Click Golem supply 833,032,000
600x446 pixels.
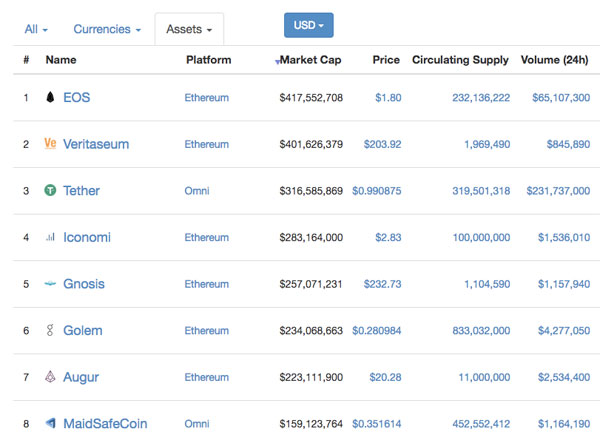(x=481, y=330)
